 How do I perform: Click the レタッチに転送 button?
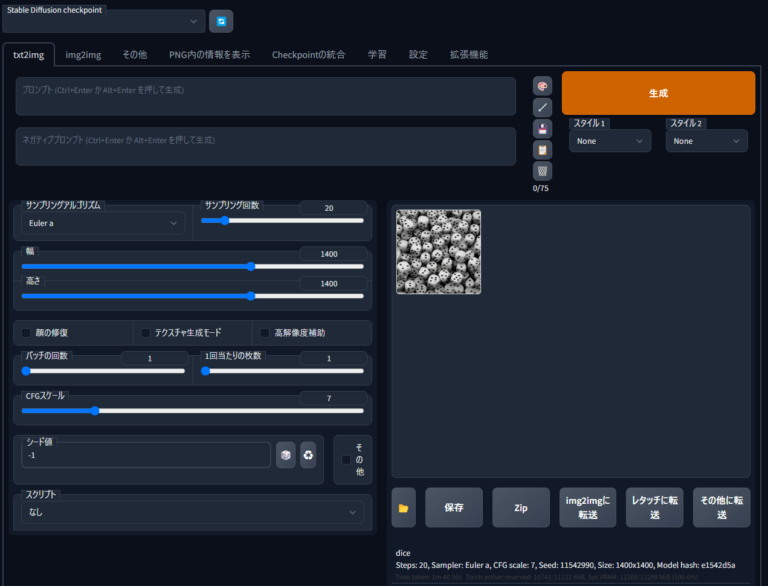click(654, 508)
